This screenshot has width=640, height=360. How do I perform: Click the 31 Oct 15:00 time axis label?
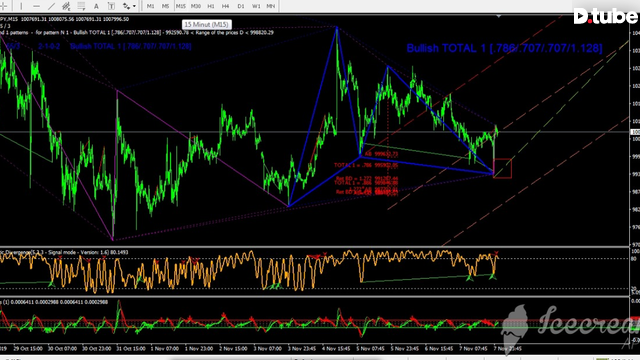pyautogui.click(x=131, y=349)
